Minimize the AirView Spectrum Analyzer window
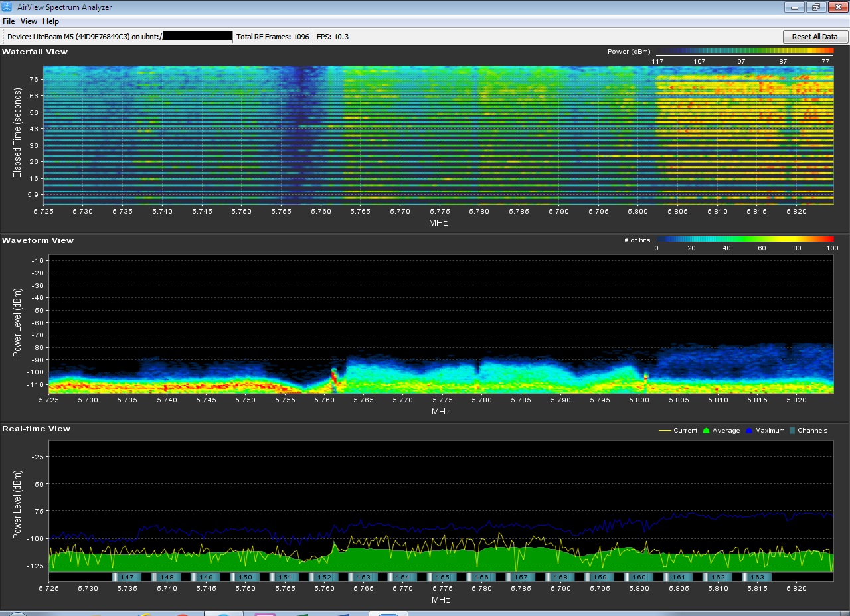Viewport: 850px width, 616px height. (794, 7)
